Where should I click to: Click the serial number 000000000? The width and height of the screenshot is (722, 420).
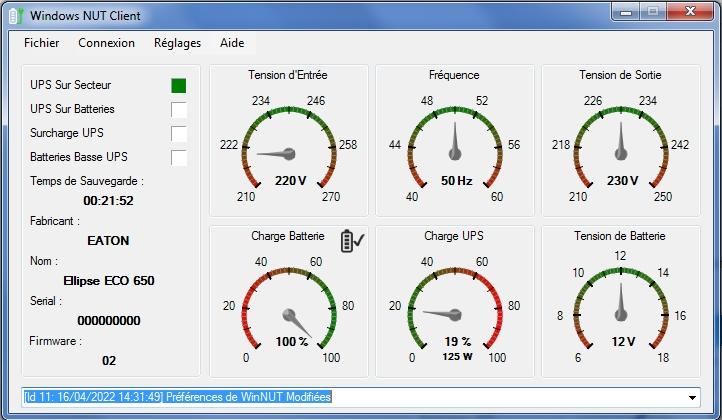pos(109,321)
